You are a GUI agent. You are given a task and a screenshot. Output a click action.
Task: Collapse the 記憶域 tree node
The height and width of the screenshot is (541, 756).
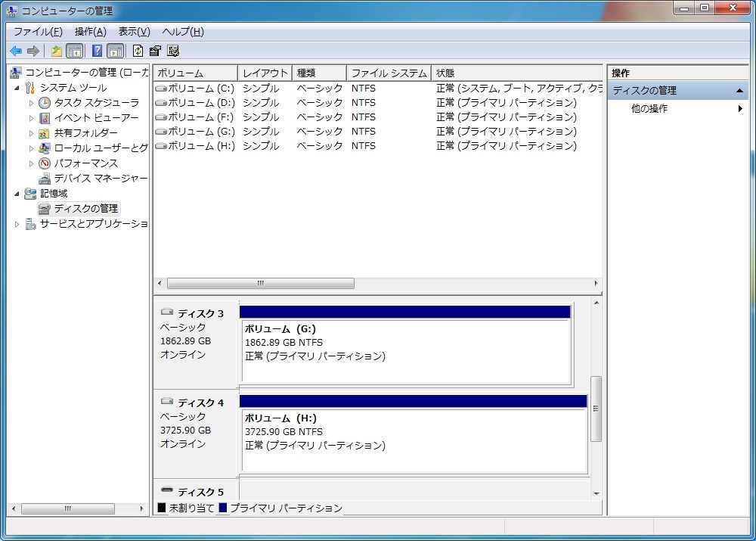coord(17,194)
